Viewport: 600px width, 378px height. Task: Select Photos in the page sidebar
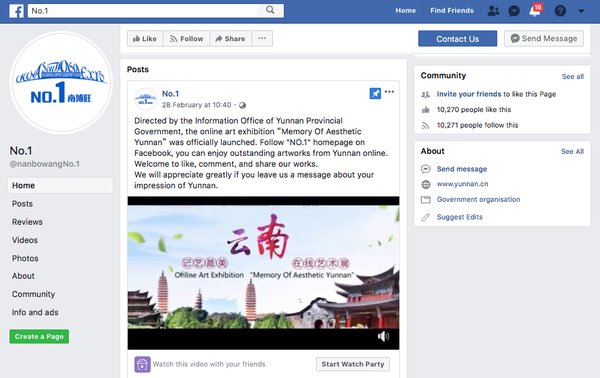click(x=25, y=258)
